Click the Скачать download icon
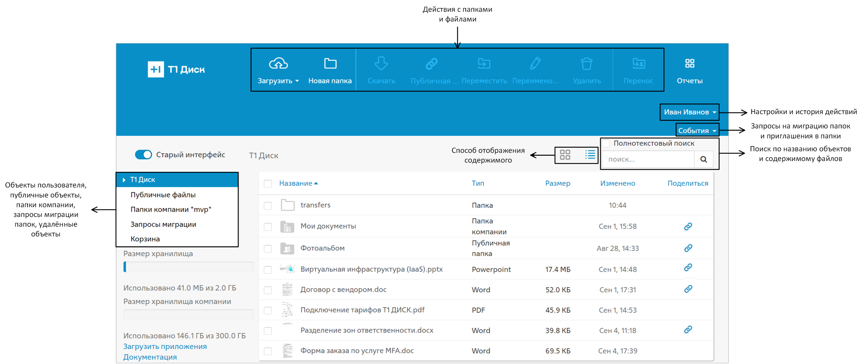The height and width of the screenshot is (364, 868). (382, 63)
